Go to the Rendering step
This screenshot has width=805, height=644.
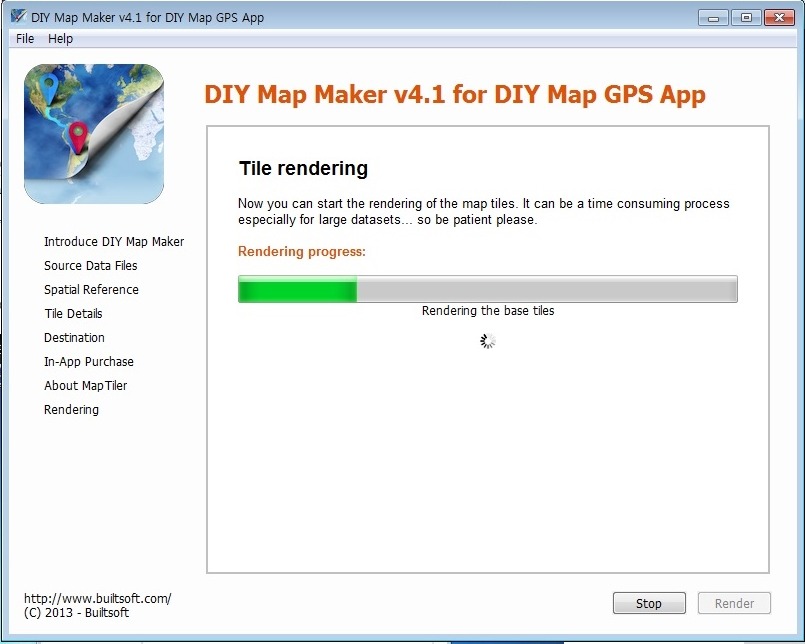pos(71,410)
